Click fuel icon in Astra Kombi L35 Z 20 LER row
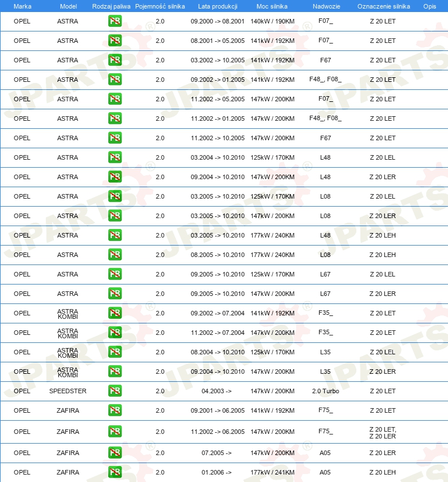 point(115,372)
